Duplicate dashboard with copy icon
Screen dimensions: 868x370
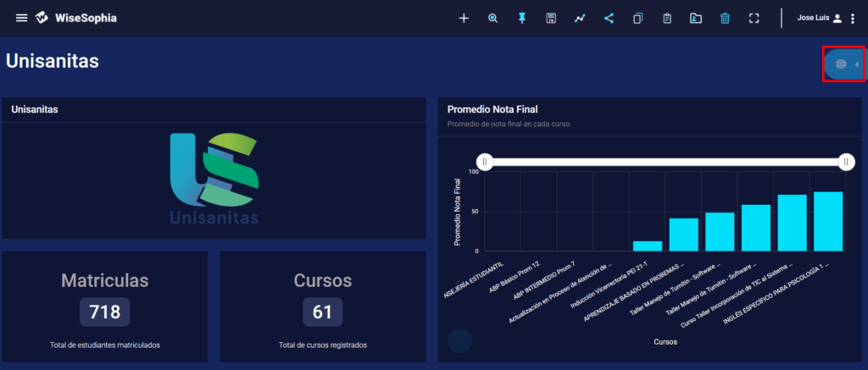(637, 19)
